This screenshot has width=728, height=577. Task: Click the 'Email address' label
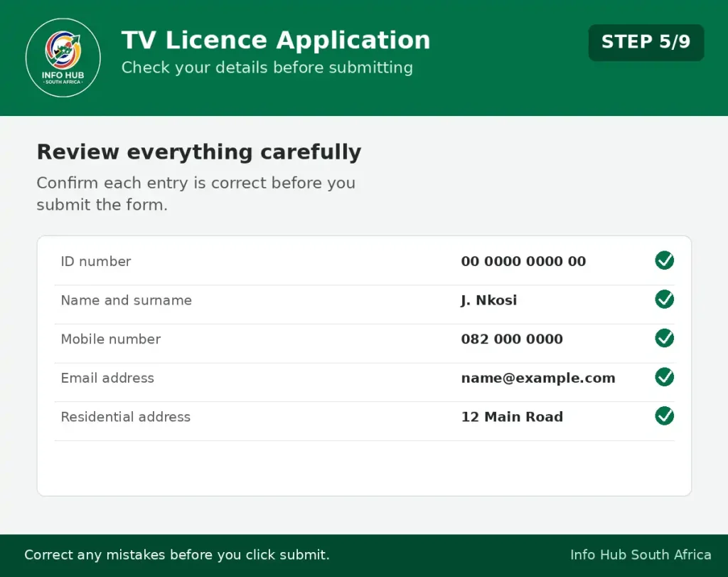click(x=107, y=379)
